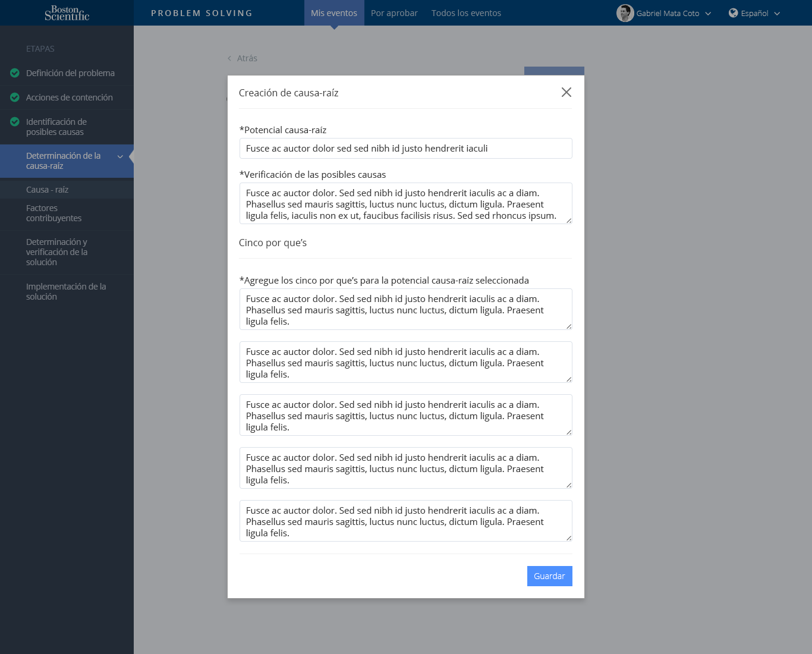The width and height of the screenshot is (812, 654).
Task: Collapse the Determinación de la causa-raíz chevron
Action: pyautogui.click(x=120, y=156)
